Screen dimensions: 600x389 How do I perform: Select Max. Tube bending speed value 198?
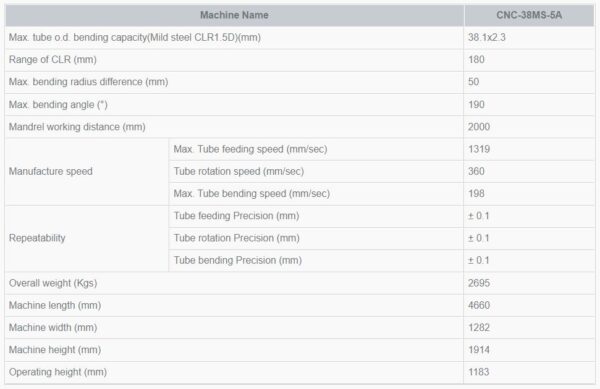[x=476, y=194]
